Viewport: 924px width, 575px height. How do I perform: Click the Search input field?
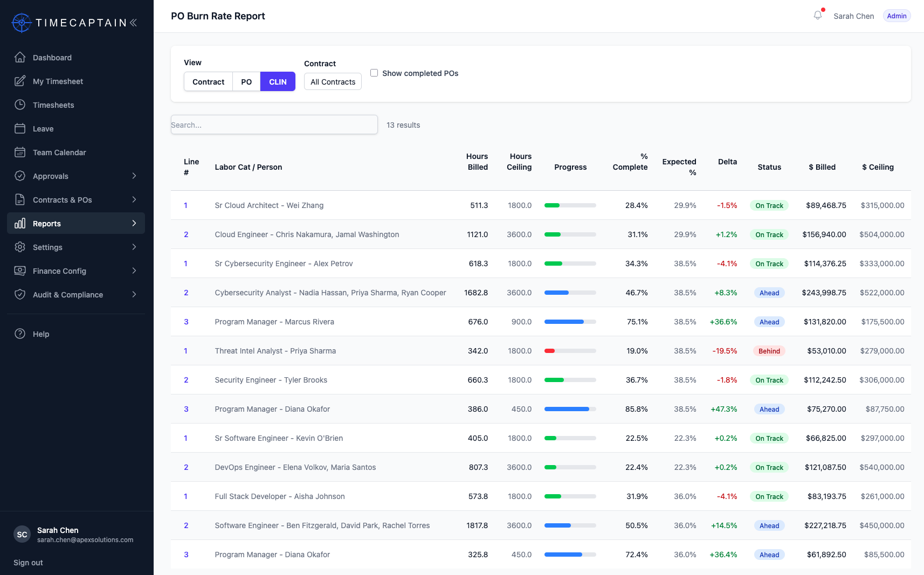(x=274, y=124)
